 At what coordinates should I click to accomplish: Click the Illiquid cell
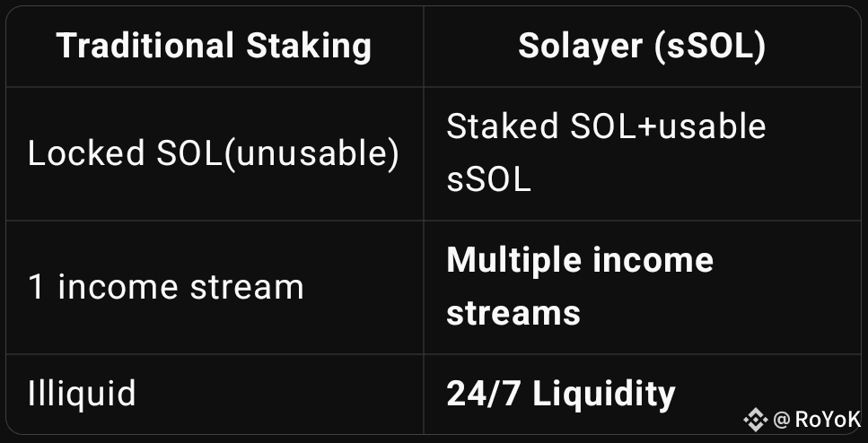[215, 394]
